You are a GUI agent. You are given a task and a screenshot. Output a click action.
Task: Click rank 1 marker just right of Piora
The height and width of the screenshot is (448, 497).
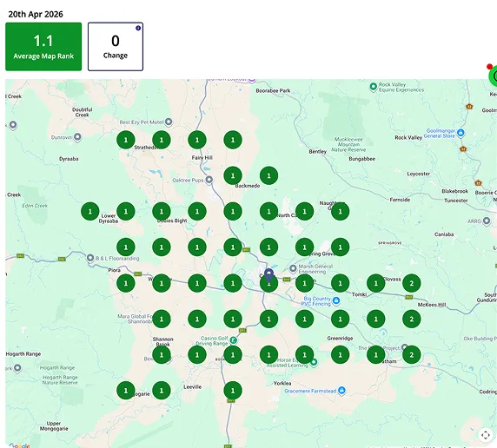click(126, 283)
